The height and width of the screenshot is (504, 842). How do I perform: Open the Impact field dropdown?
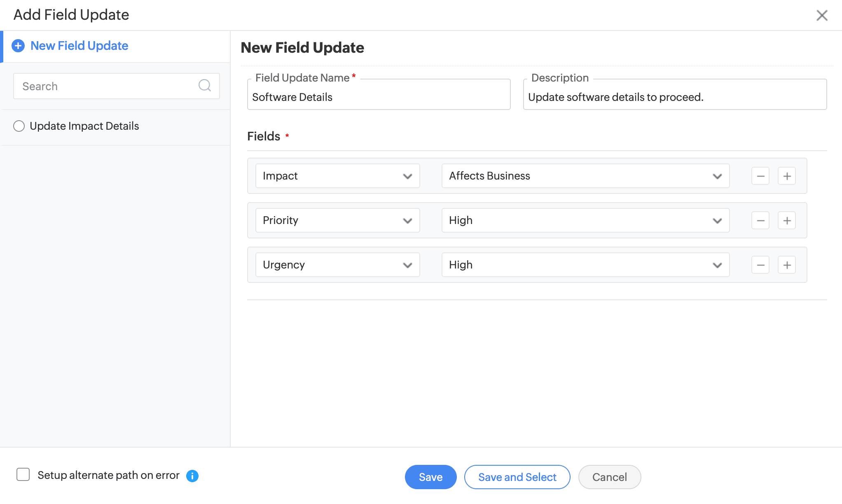coord(337,176)
